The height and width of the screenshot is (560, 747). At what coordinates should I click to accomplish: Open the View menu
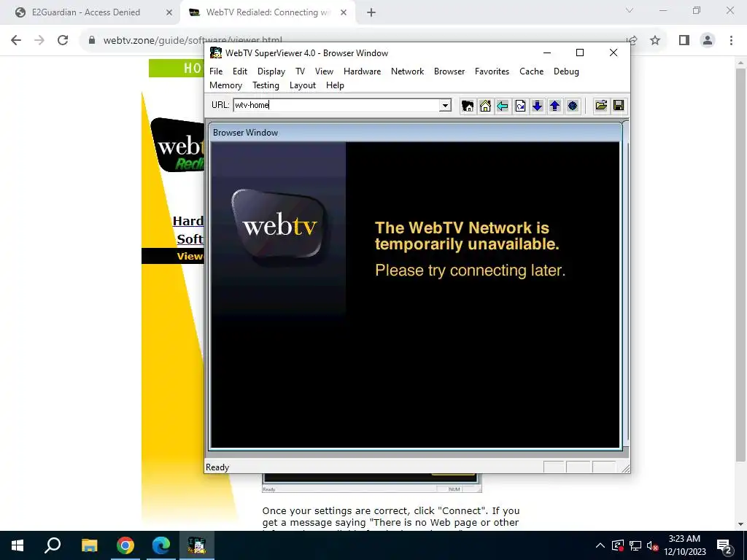[324, 71]
